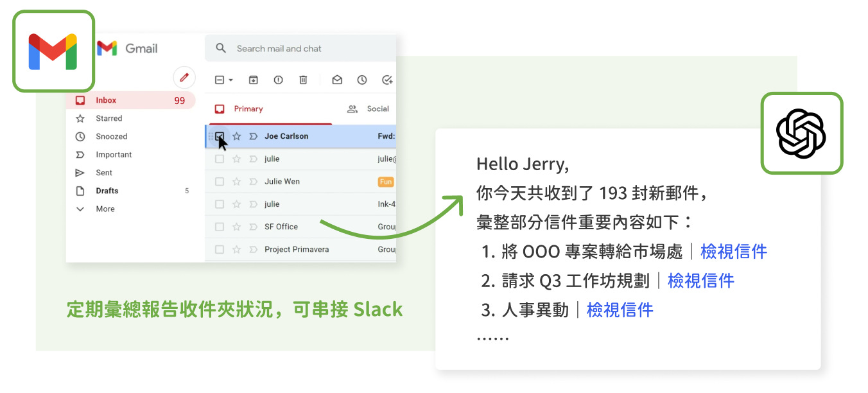Click the Archive icon in the toolbar
868x393 pixels.
pyautogui.click(x=254, y=80)
